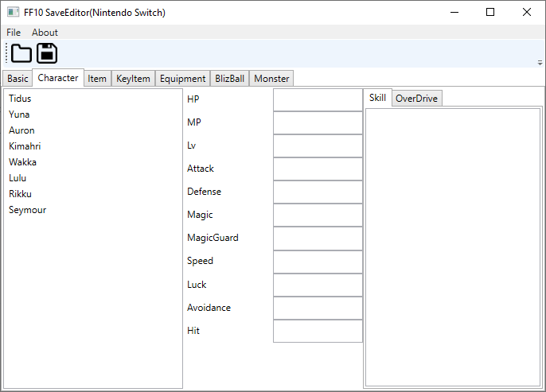This screenshot has width=546, height=392.
Task: Click the Save floppy disk icon
Action: (x=47, y=53)
